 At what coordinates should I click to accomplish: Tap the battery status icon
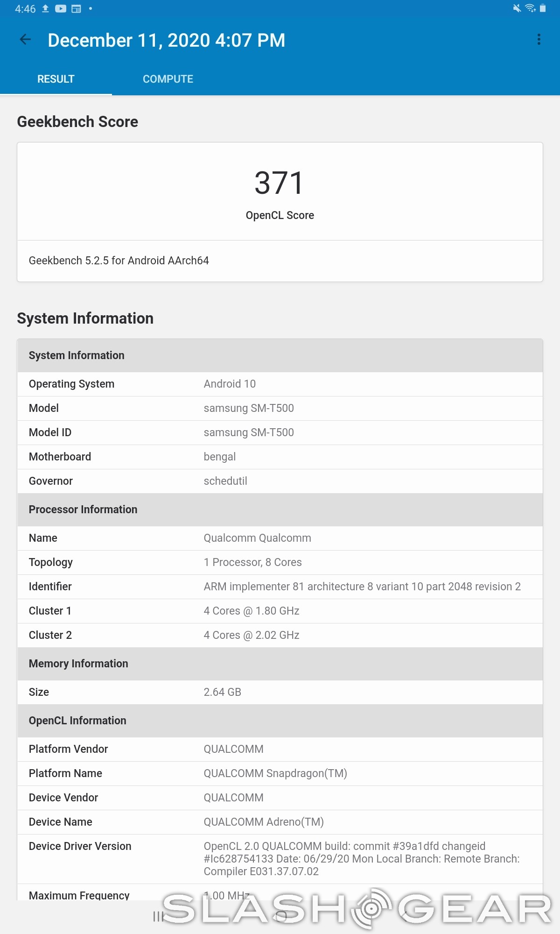point(543,8)
